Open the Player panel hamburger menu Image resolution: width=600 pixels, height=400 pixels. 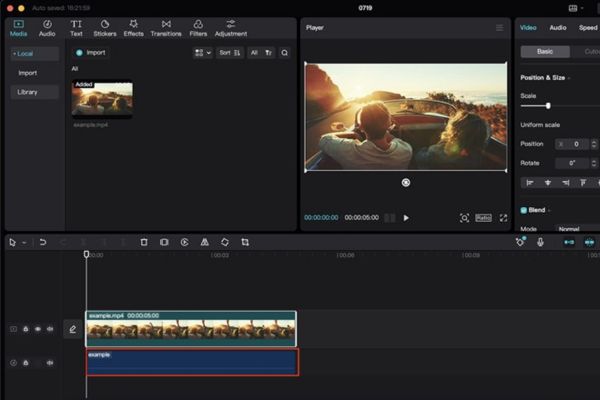tap(499, 28)
